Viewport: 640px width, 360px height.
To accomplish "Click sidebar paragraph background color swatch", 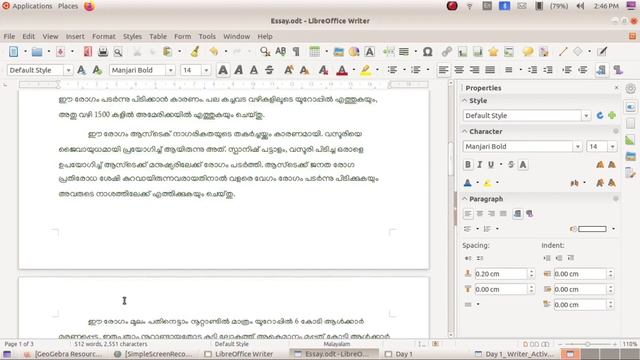I will tap(592, 229).
